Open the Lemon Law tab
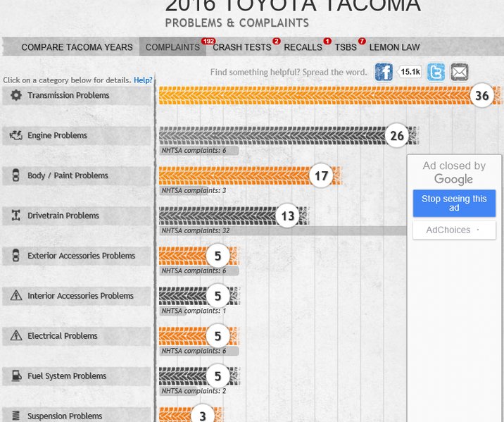 click(x=394, y=47)
